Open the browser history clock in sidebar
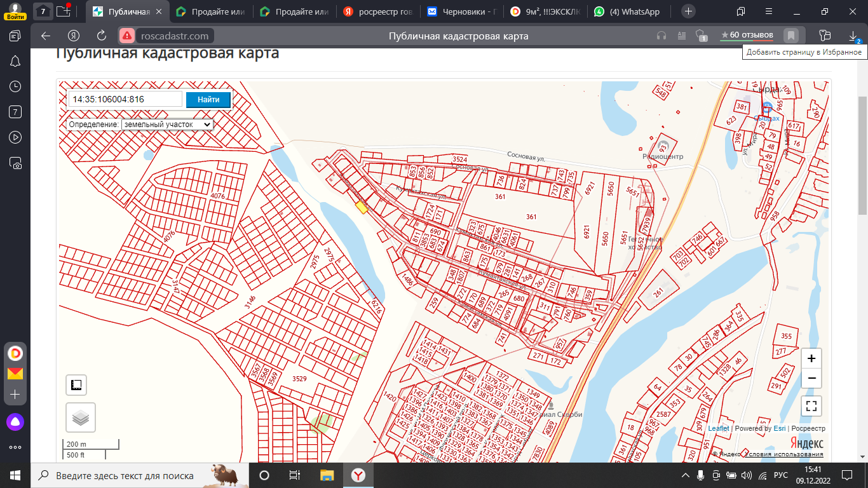Image resolution: width=868 pixels, height=488 pixels. 15,86
